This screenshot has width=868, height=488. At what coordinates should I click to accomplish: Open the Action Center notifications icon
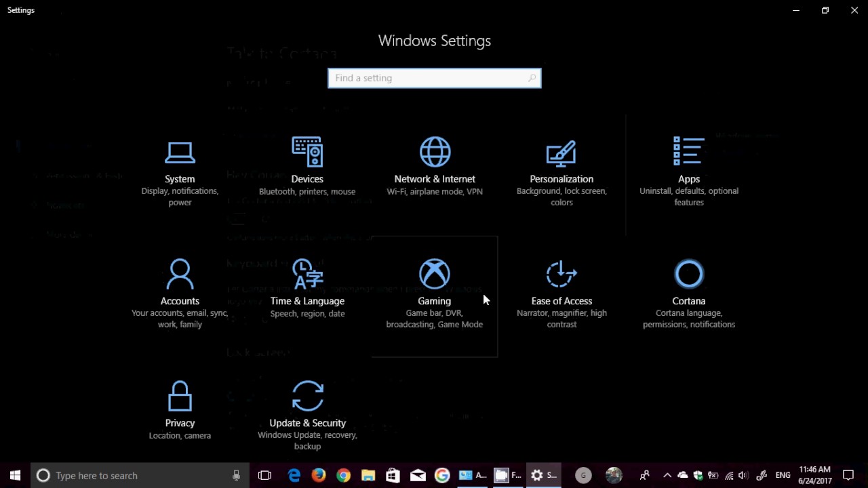[848, 475]
